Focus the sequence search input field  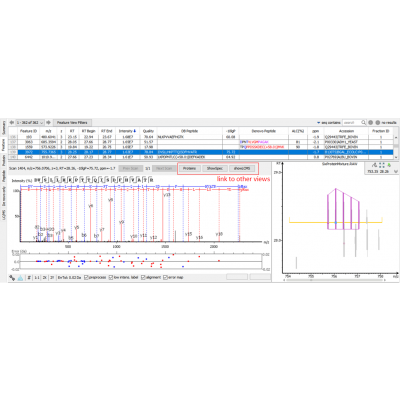tap(351, 123)
